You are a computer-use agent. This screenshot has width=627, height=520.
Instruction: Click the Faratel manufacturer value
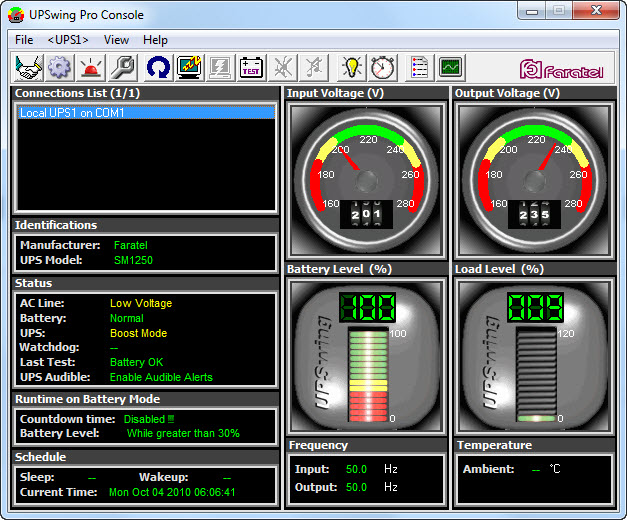tap(131, 245)
